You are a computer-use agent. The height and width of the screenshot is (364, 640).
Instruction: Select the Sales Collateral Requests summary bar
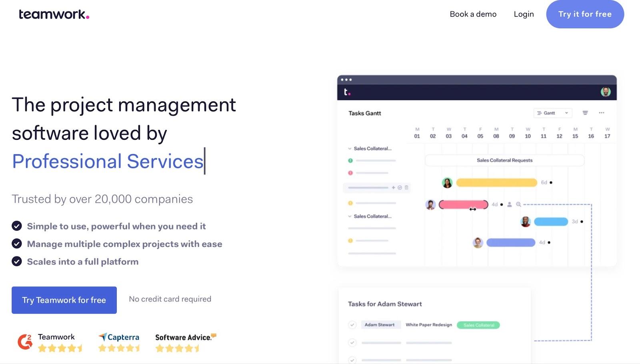coord(504,160)
